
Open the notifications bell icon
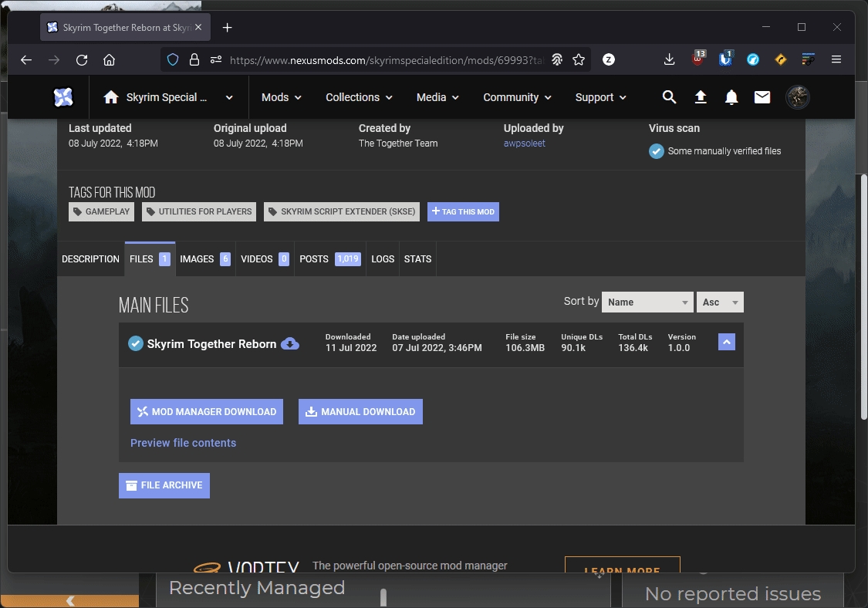point(731,97)
